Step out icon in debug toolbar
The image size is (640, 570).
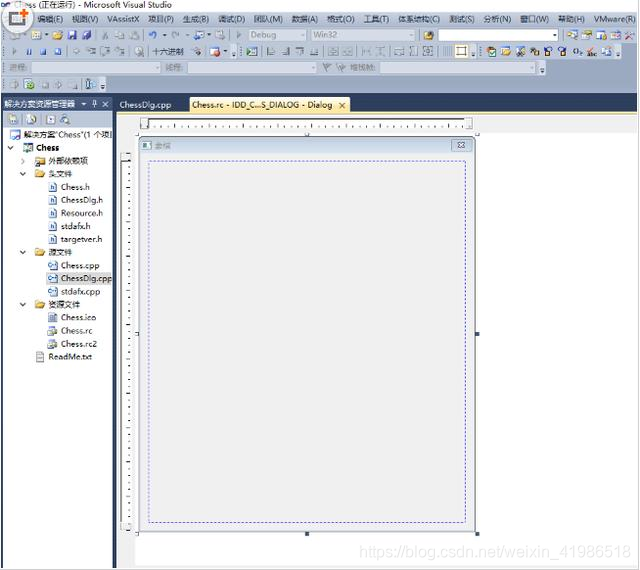click(120, 51)
